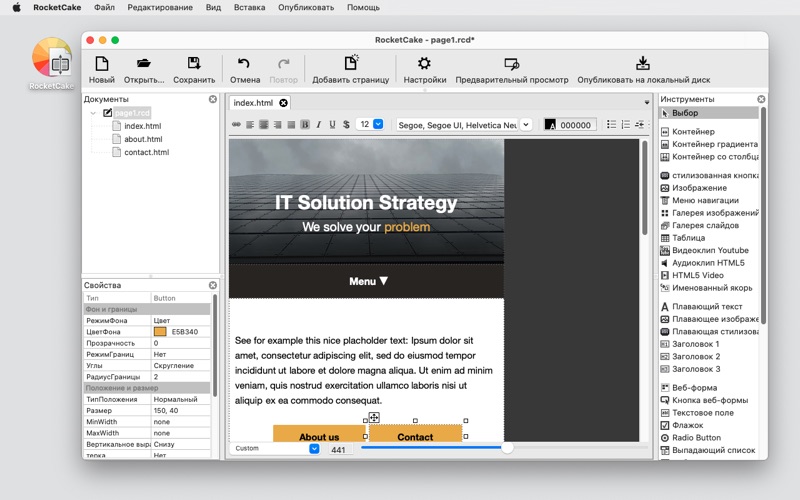The height and width of the screenshot is (500, 800).
Task: Align text left
Action: (x=250, y=124)
